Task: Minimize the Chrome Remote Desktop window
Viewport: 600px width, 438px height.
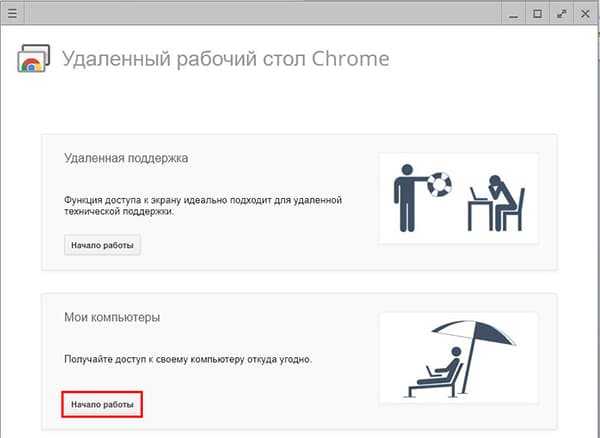Action: (514, 15)
